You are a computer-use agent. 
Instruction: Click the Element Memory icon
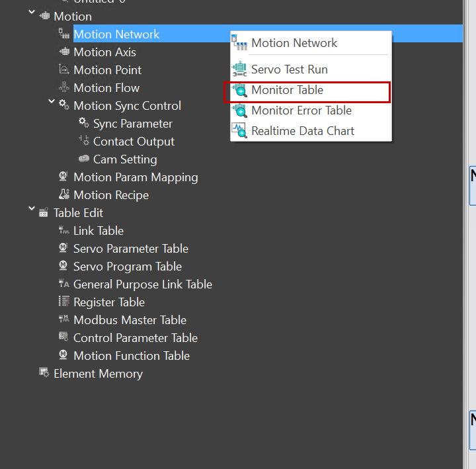point(44,373)
